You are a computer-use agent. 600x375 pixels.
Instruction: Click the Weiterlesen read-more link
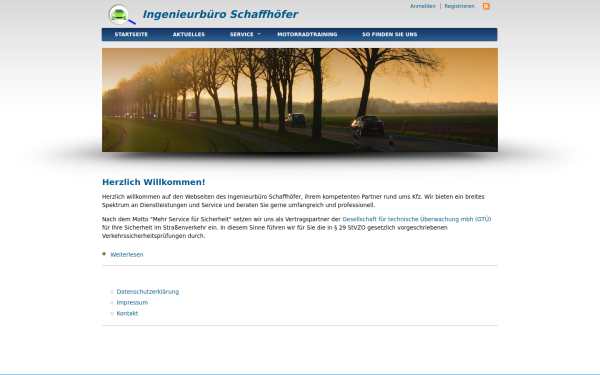[127, 254]
